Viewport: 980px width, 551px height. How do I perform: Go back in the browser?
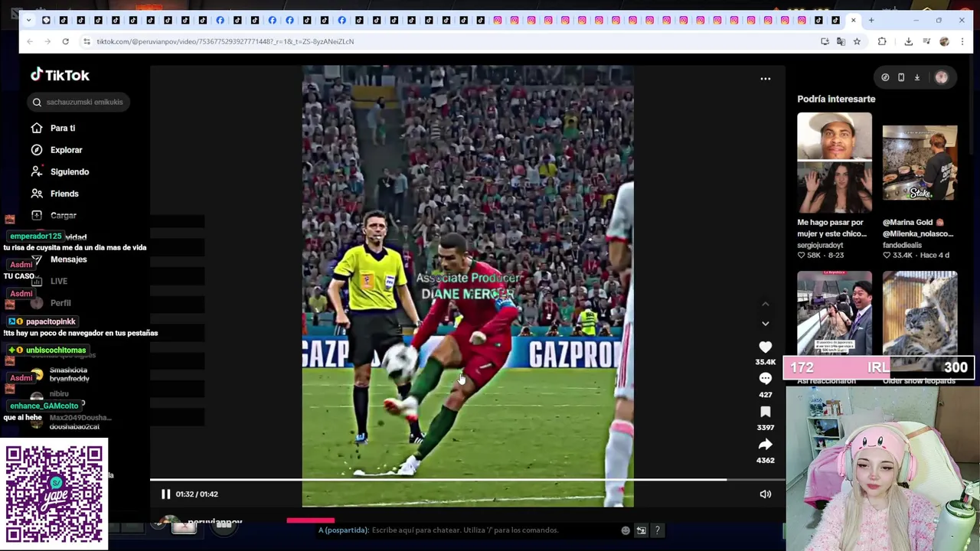(x=30, y=41)
